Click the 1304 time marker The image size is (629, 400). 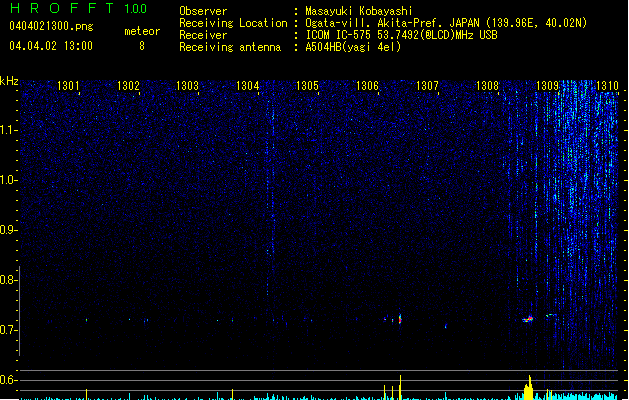248,86
